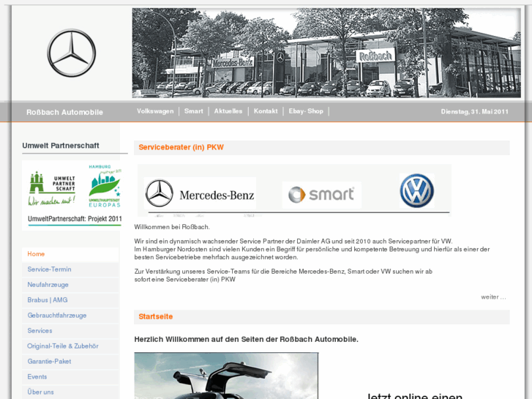
Task: Open Neufahrzeuge in sidebar
Action: click(70, 285)
